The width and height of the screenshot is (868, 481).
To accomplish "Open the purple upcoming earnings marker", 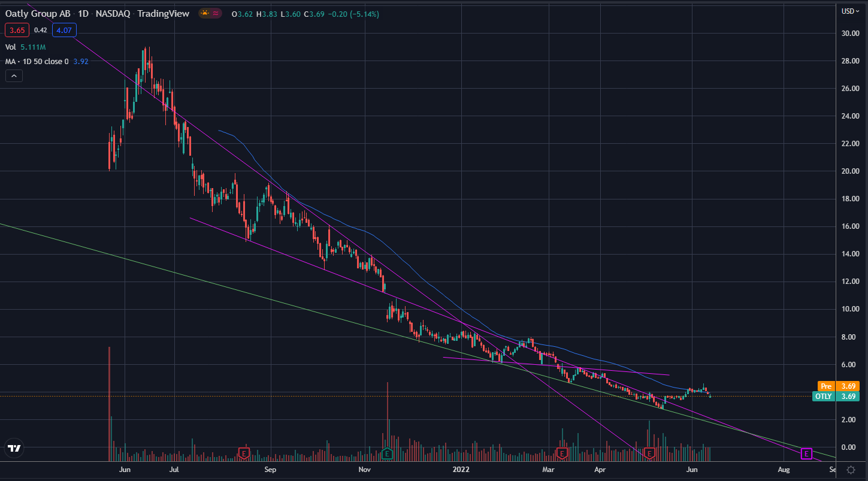I will (x=806, y=453).
